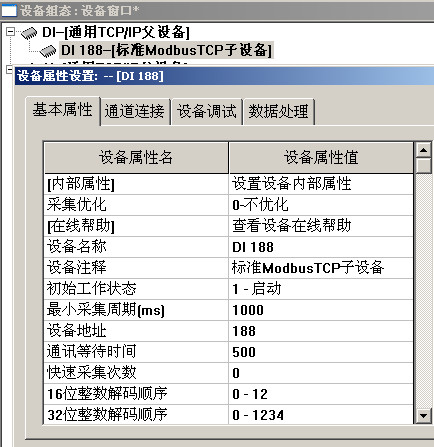Collapse the second partially hidden tree node
434x447 pixels.
click(x=10, y=69)
